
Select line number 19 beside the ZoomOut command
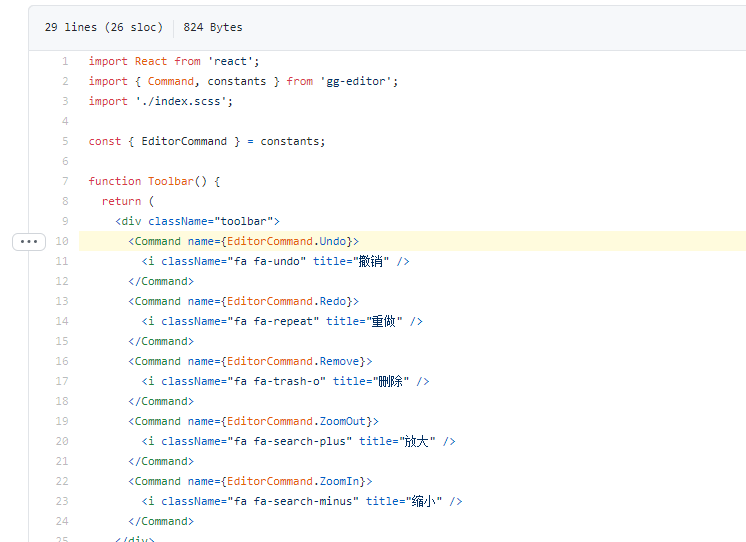pyautogui.click(x=62, y=421)
